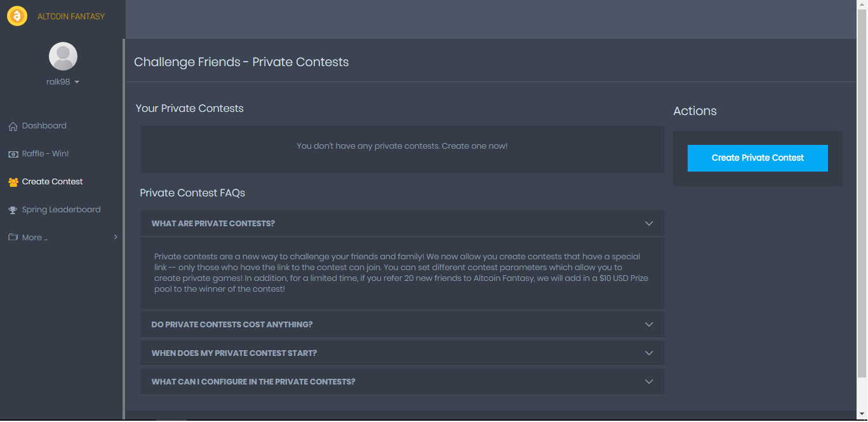Click the ALTCOIN FANTASY brand text
The width and height of the screenshot is (868, 422).
71,17
